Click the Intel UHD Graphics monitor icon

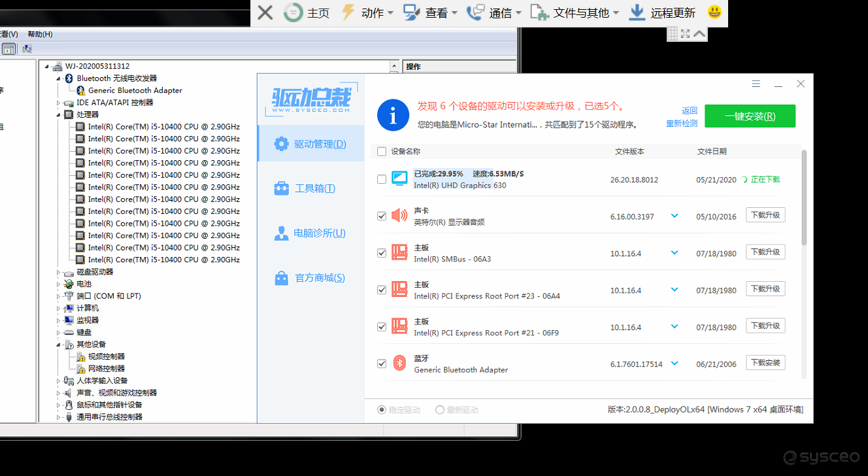pos(399,178)
